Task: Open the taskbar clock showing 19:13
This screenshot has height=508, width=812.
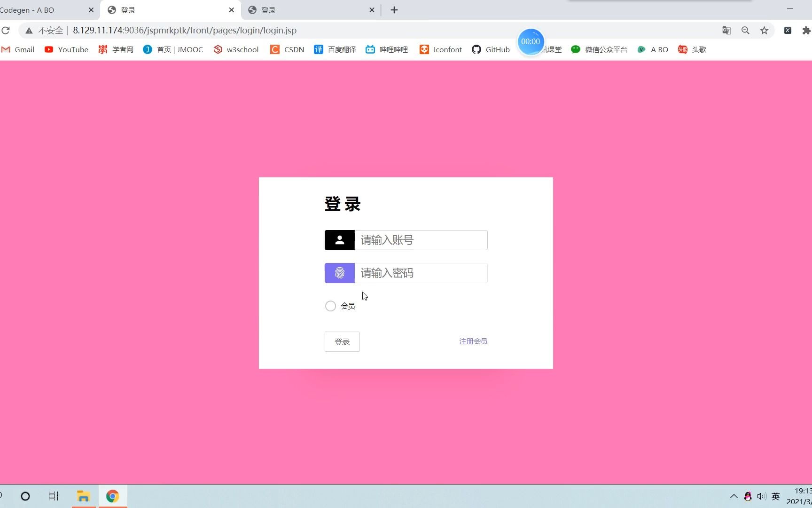Action: coord(799,496)
